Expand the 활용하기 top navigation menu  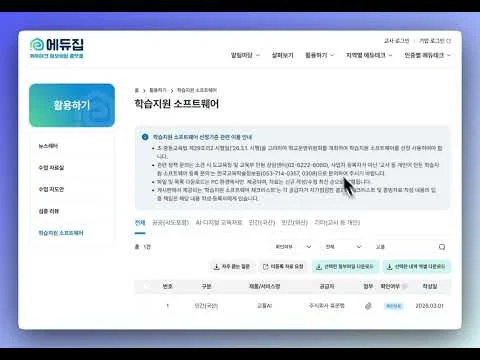coord(319,55)
